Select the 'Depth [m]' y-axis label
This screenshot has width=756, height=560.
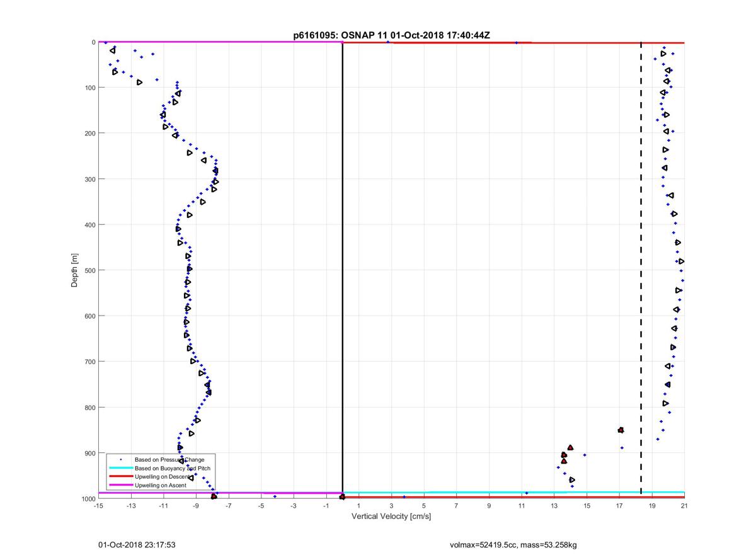tap(74, 270)
